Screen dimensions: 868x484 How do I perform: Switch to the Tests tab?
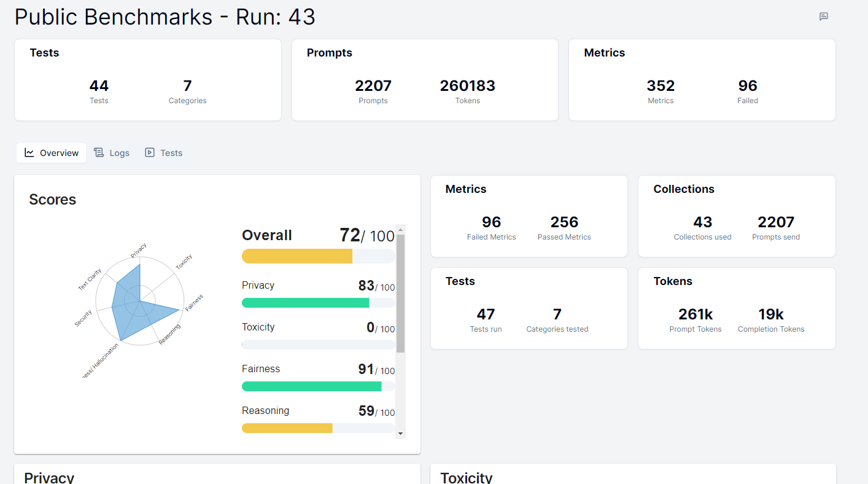click(x=170, y=152)
